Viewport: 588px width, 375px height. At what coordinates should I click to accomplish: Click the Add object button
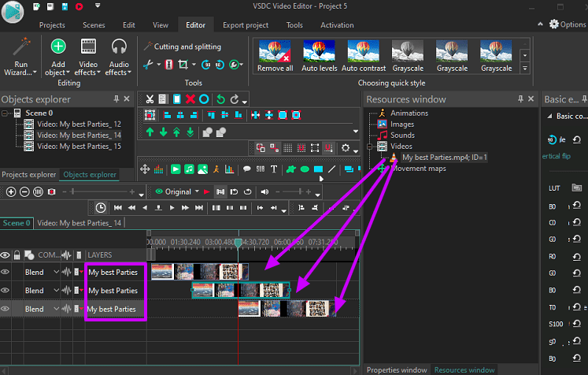click(57, 56)
